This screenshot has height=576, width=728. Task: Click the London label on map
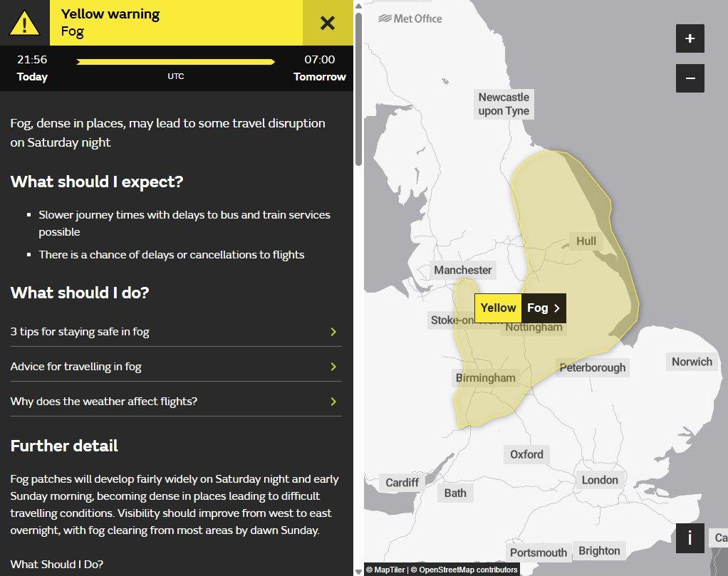(x=600, y=480)
